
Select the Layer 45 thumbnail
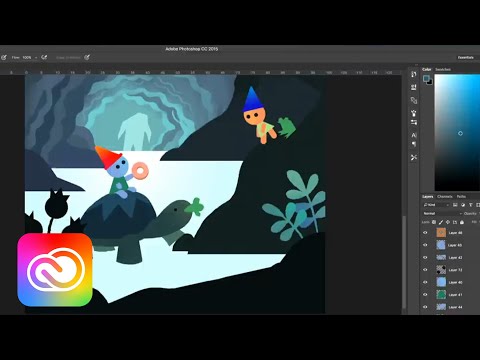click(x=441, y=245)
